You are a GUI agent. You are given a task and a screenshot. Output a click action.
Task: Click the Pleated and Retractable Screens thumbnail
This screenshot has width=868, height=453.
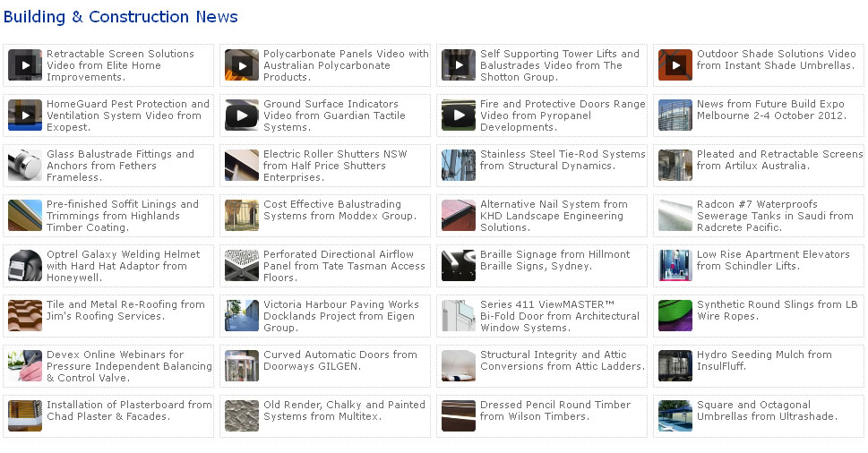675,166
